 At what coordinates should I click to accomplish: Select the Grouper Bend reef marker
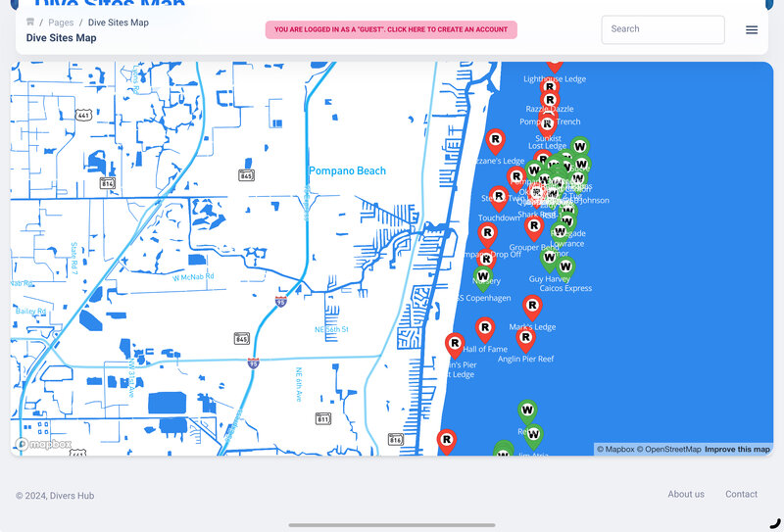click(x=533, y=226)
